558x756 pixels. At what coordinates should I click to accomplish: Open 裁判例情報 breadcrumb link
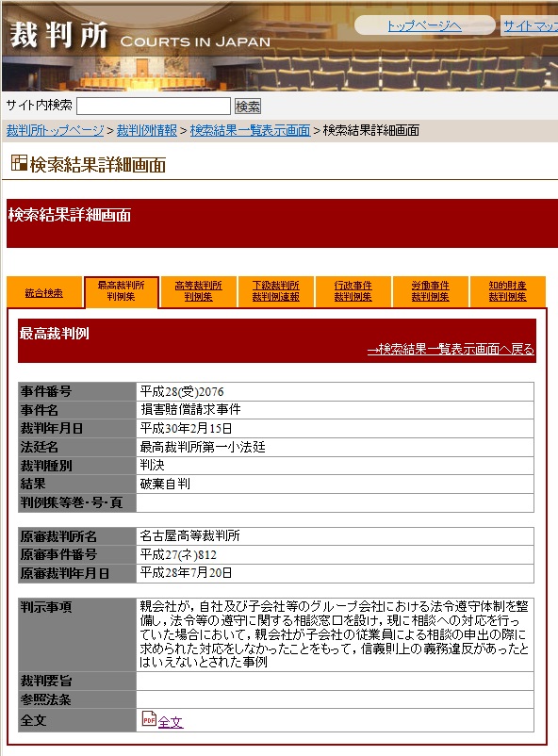tap(147, 130)
